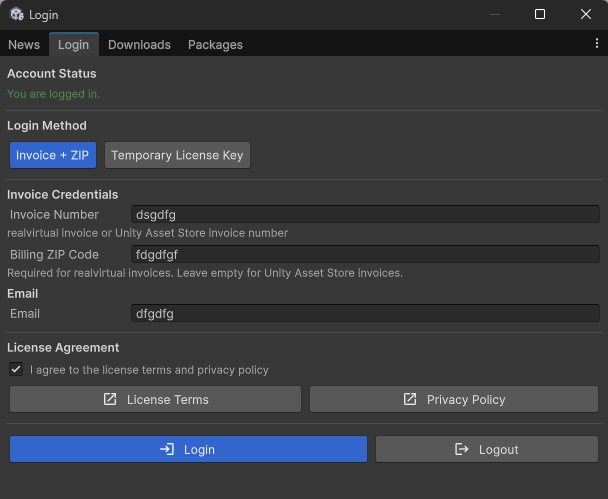Viewport: 608px width, 499px height.
Task: Select the Login tab
Action: 73,44
